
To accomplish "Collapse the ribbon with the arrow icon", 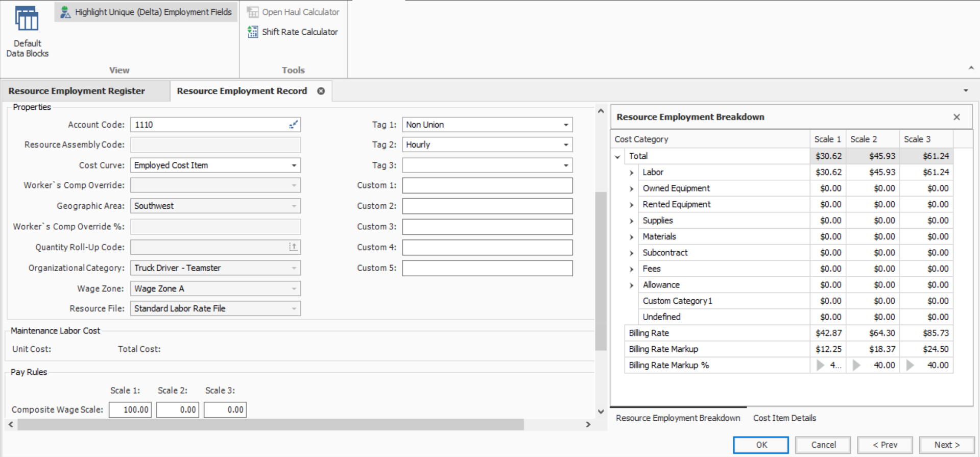I will [971, 68].
